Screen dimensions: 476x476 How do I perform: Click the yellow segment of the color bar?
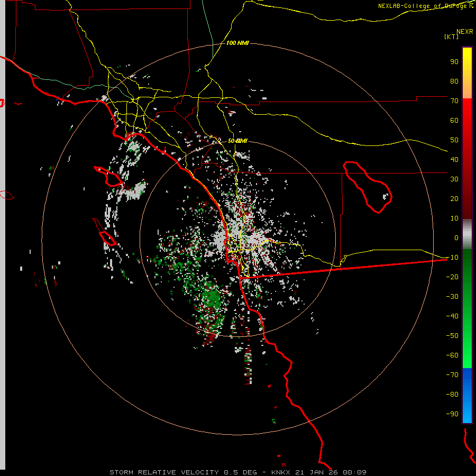pyautogui.click(x=467, y=73)
